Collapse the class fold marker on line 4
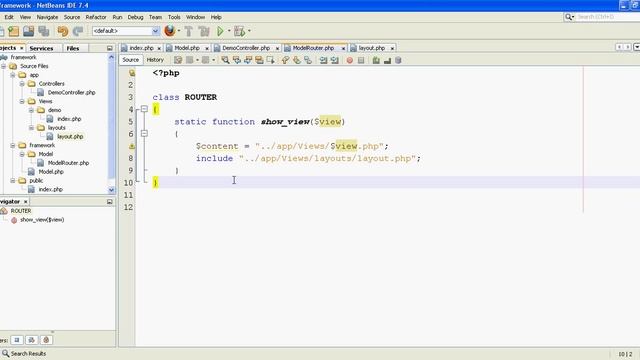 (x=144, y=109)
